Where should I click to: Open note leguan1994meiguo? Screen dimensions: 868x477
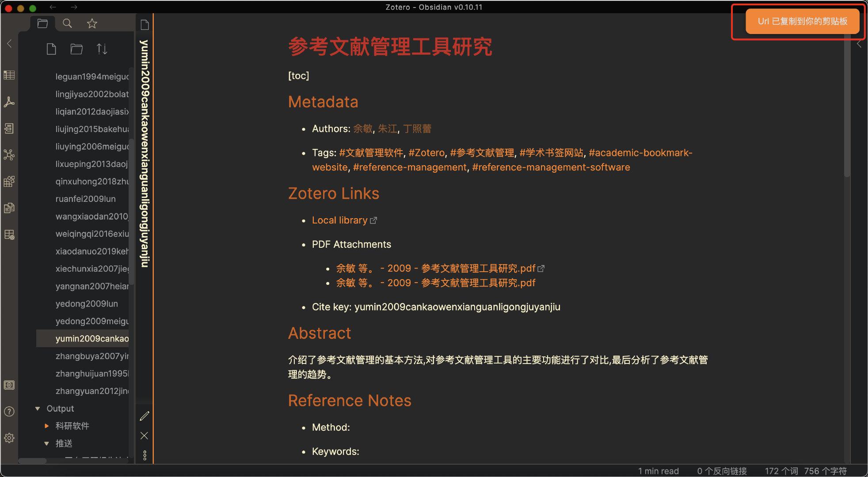(92, 76)
